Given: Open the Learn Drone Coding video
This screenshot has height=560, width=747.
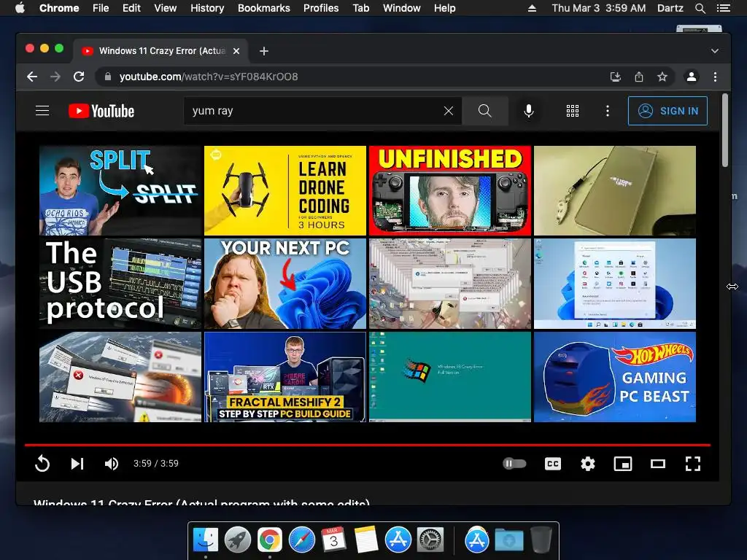Looking at the screenshot, I should tap(285, 190).
